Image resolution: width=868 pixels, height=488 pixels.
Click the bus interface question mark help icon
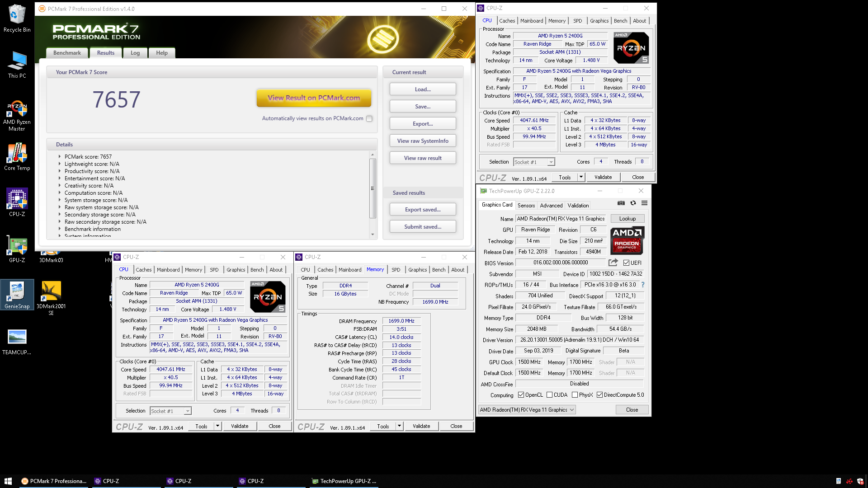643,285
